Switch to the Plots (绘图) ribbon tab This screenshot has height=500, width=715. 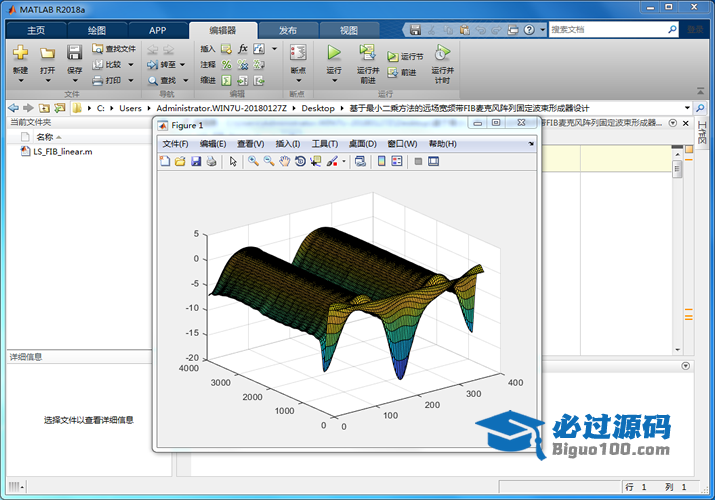pos(96,30)
